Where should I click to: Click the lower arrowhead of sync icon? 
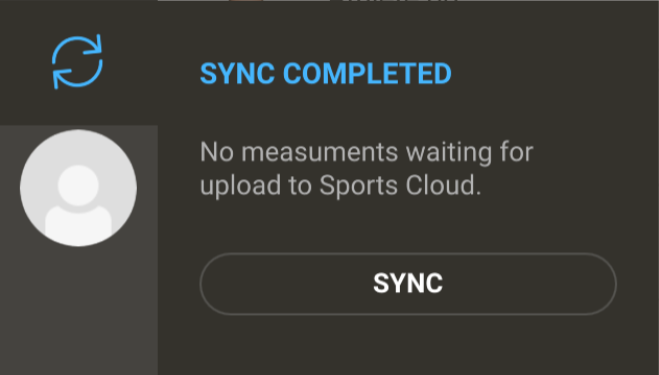tap(60, 79)
